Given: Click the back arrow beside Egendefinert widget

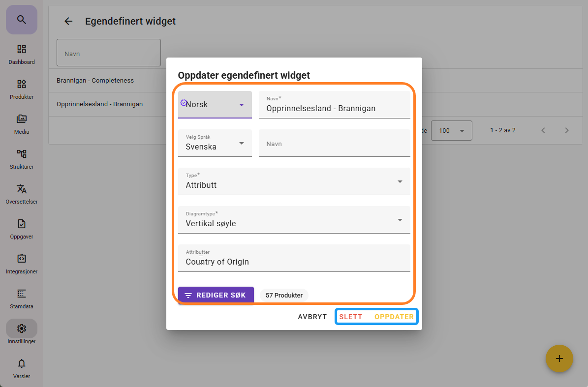Looking at the screenshot, I should tap(68, 21).
